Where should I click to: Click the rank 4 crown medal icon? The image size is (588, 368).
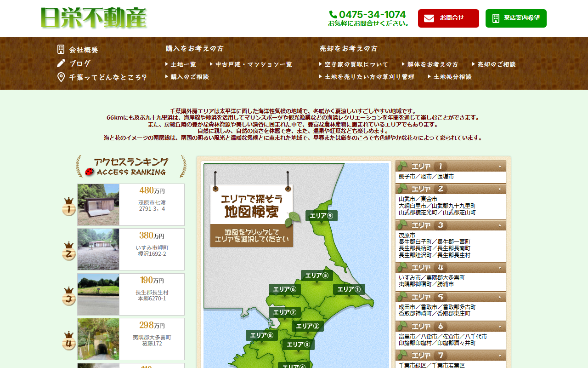pyautogui.click(x=69, y=341)
